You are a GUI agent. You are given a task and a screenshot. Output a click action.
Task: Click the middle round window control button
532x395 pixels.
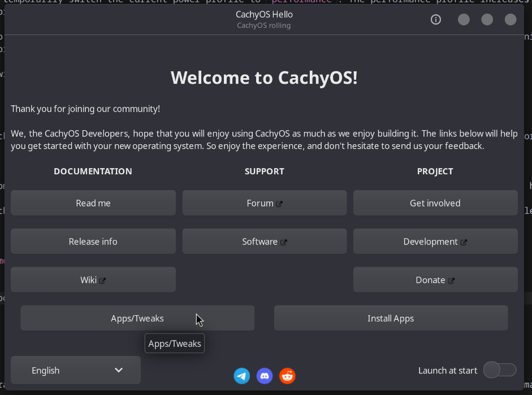coord(487,20)
